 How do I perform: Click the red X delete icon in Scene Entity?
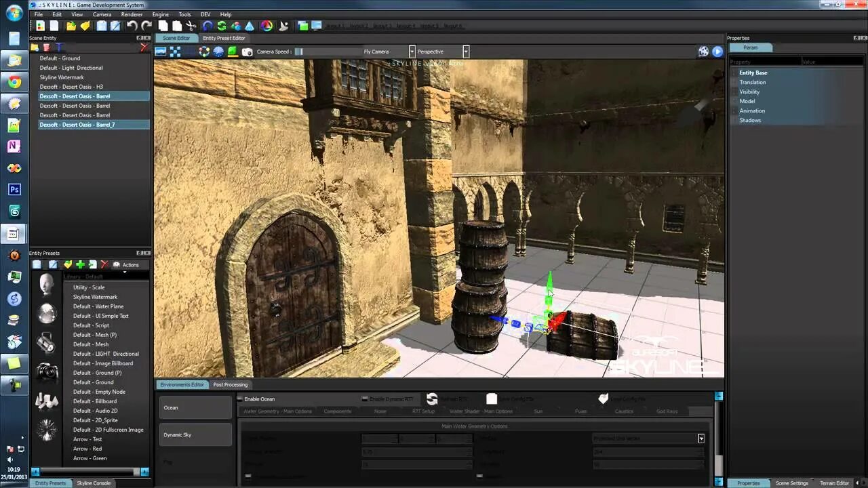click(144, 47)
